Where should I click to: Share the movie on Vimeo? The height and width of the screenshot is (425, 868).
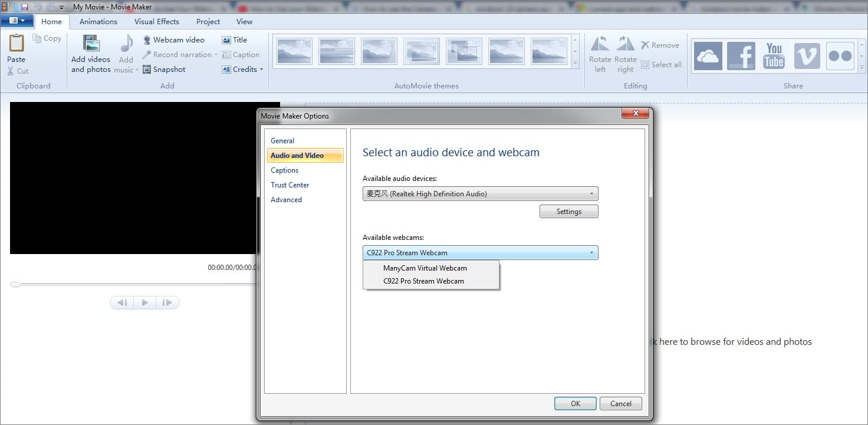[807, 56]
